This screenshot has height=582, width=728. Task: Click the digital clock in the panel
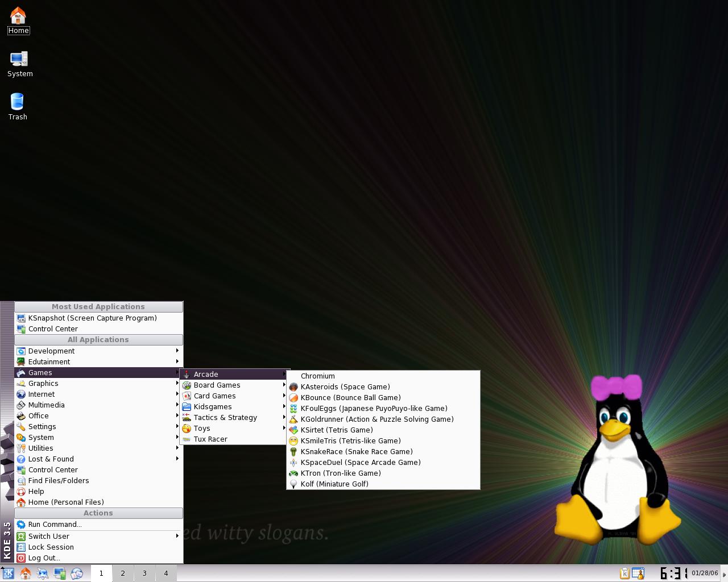pyautogui.click(x=674, y=573)
